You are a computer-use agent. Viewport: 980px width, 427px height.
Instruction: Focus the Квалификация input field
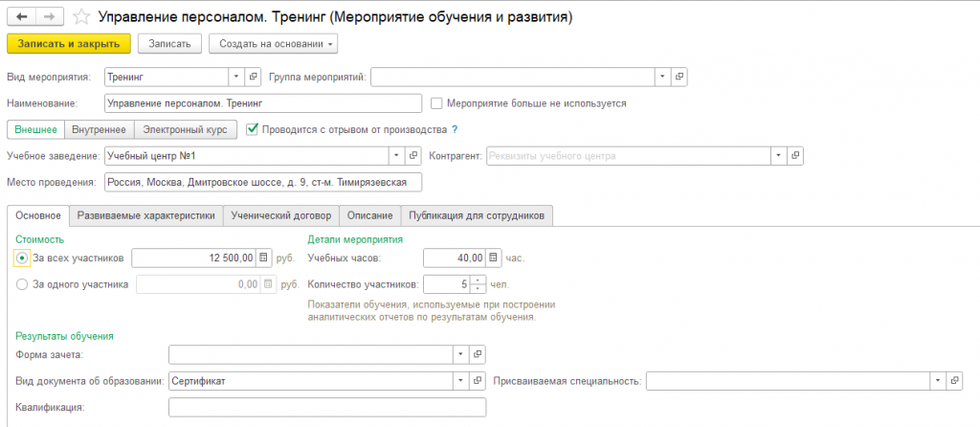327,407
